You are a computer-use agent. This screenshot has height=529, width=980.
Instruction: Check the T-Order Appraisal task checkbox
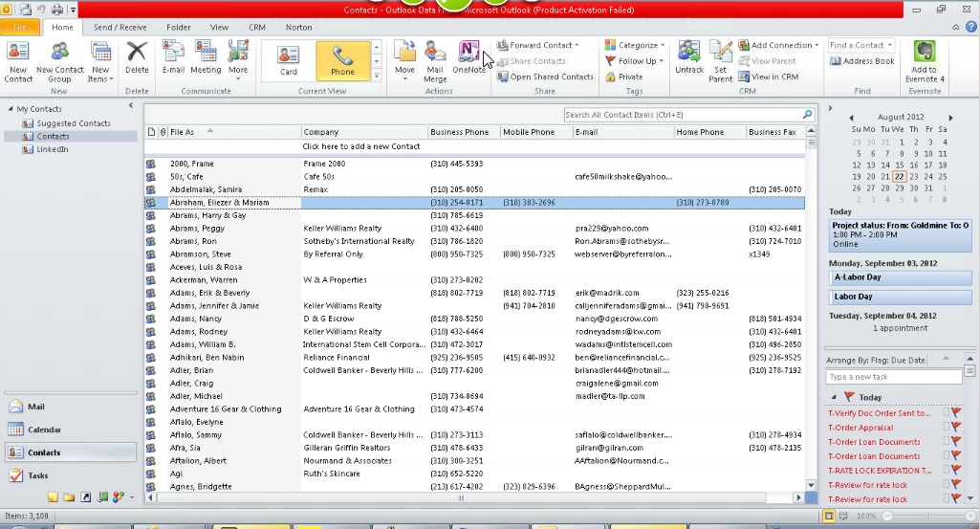pos(947,428)
